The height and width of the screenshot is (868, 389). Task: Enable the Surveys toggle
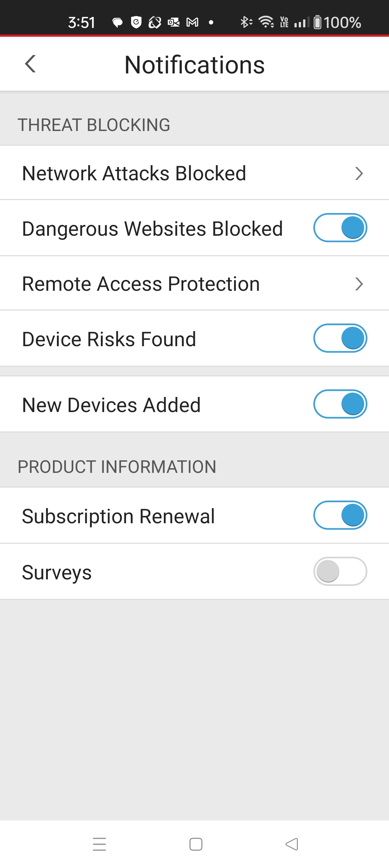pyautogui.click(x=340, y=571)
